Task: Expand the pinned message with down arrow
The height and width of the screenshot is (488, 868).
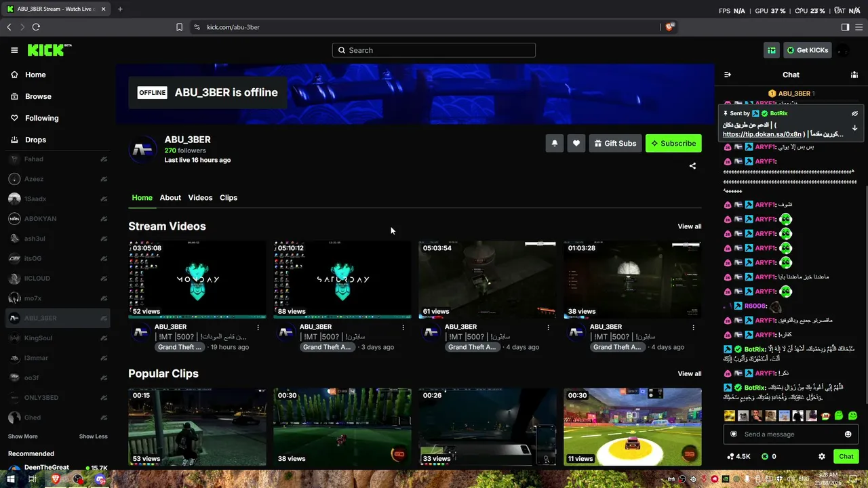Action: click(x=854, y=127)
